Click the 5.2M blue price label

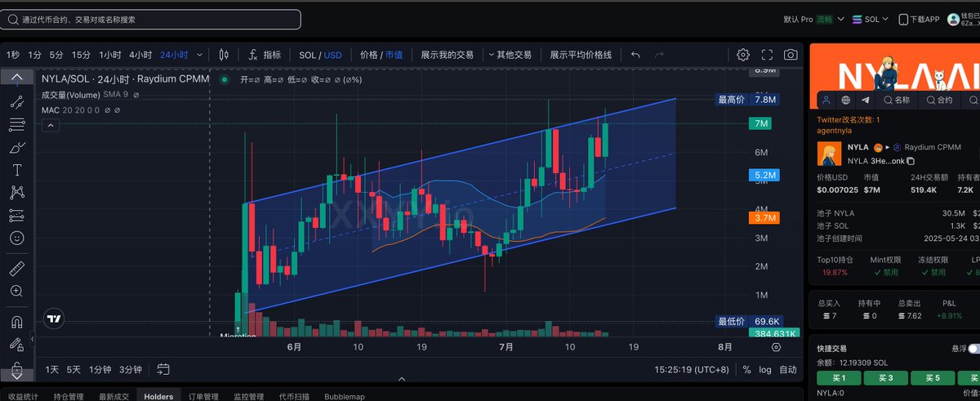[x=764, y=176]
